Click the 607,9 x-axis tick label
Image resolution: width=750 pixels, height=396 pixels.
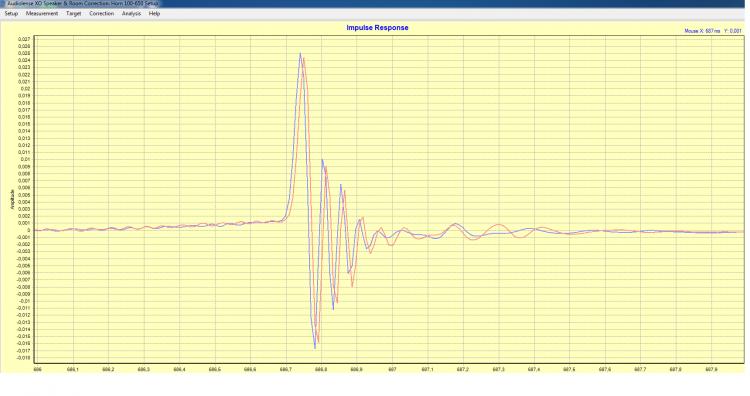click(711, 369)
